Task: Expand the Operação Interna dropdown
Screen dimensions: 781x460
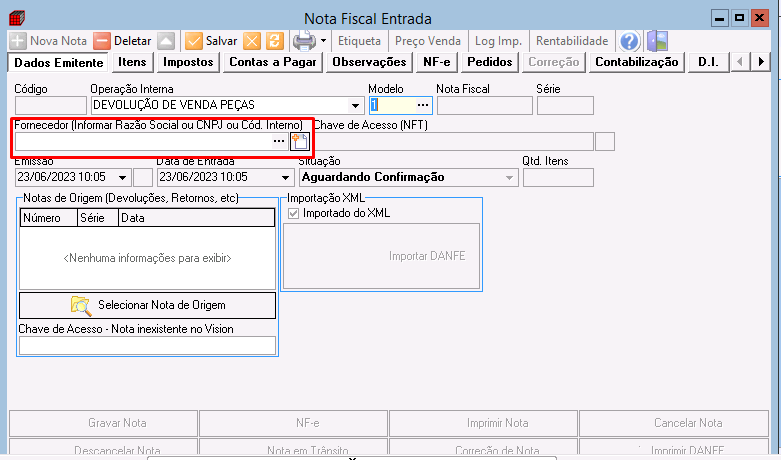Action: 355,106
